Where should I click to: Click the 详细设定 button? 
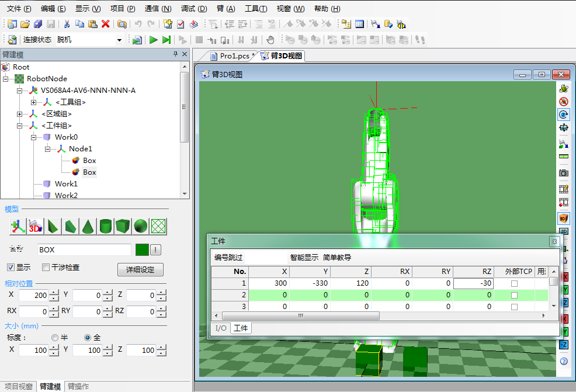click(x=140, y=270)
